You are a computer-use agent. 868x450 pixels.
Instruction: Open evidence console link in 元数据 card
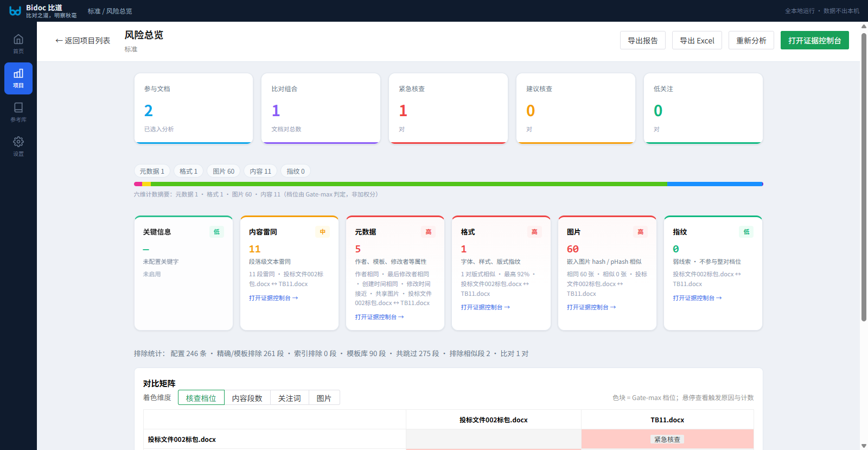coord(379,317)
